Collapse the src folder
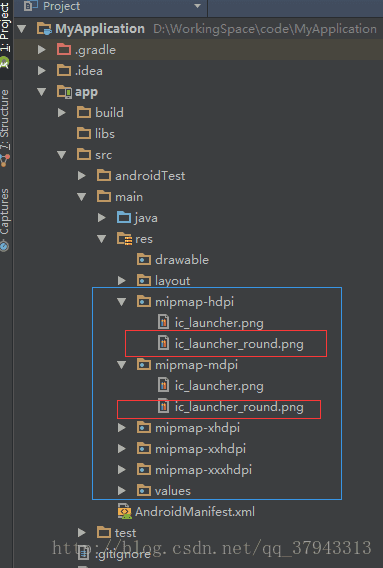Image resolution: width=383 pixels, height=568 pixels. coord(62,155)
